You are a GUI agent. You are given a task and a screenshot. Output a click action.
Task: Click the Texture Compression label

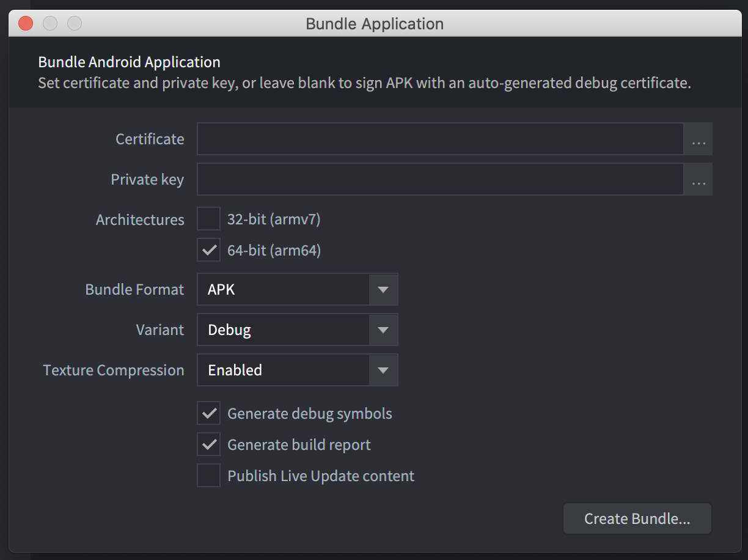(114, 370)
